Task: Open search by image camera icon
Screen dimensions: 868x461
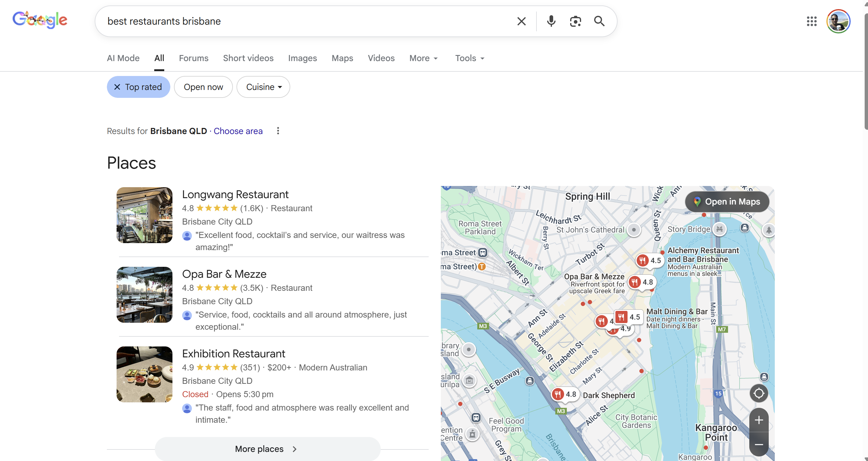Action: click(x=575, y=21)
